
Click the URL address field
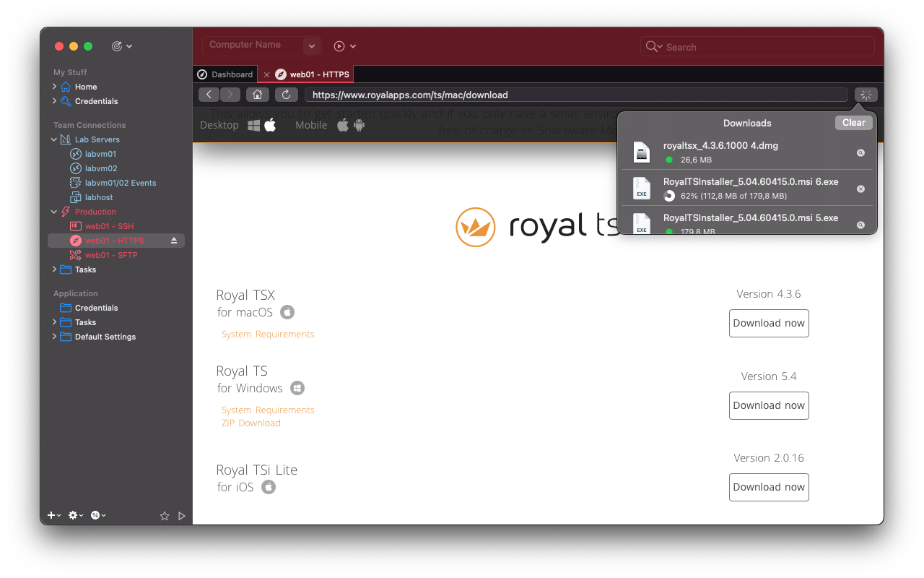point(575,95)
